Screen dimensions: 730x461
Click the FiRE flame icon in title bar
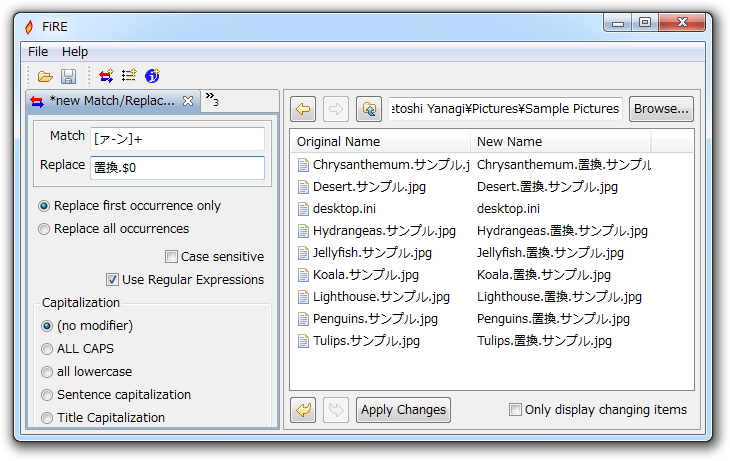click(x=29, y=27)
